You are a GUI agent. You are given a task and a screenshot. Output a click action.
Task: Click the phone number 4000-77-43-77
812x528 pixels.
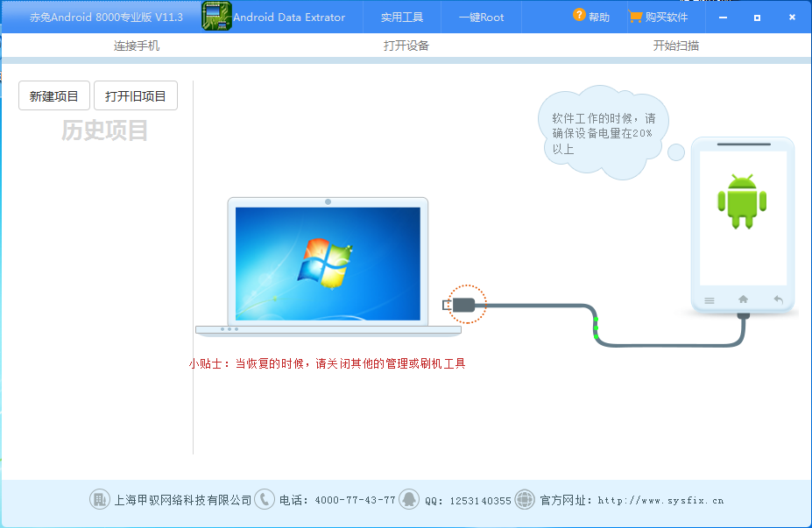click(x=356, y=501)
